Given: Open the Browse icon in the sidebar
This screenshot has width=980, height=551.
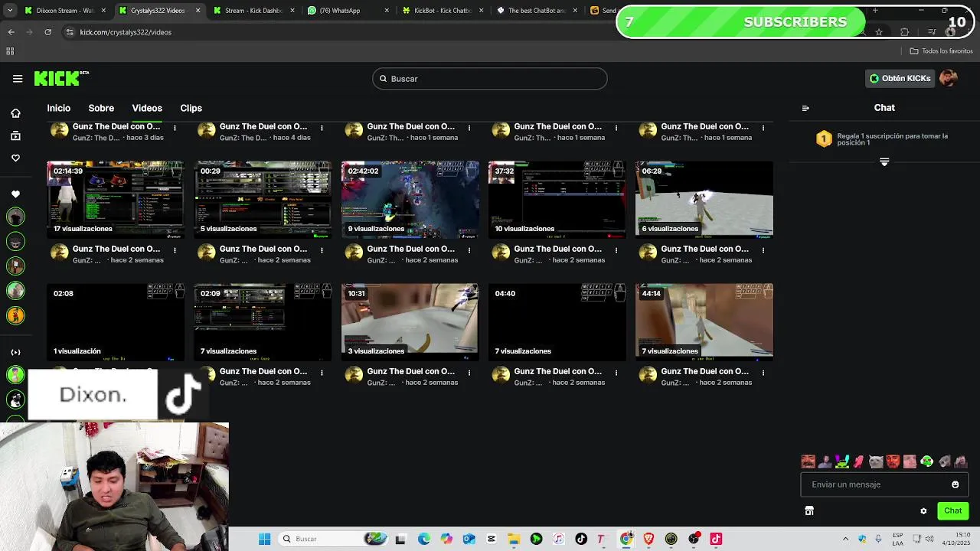Looking at the screenshot, I should tap(15, 136).
